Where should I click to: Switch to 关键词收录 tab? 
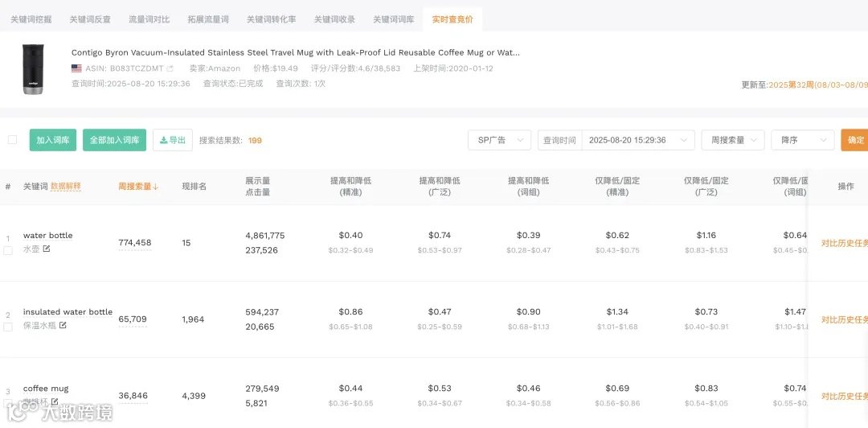point(334,19)
